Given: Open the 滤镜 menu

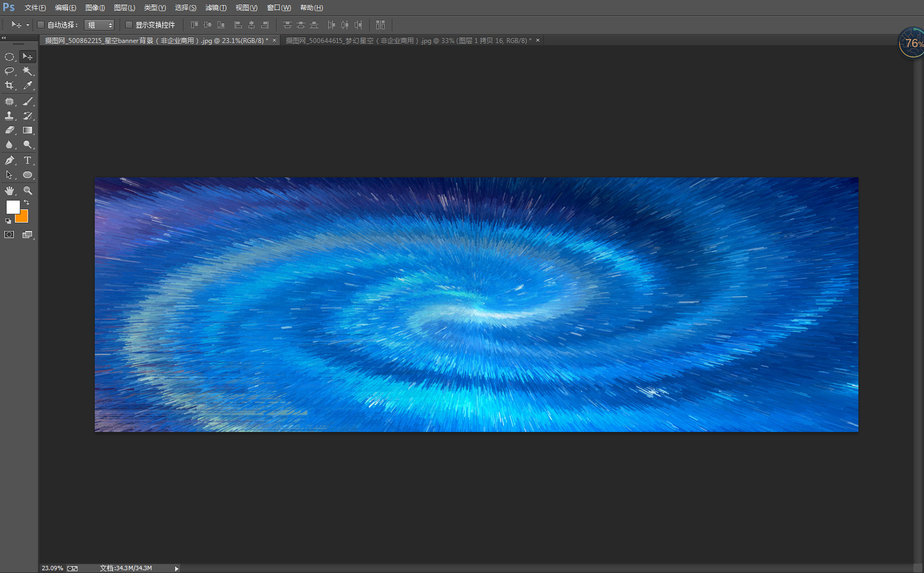Looking at the screenshot, I should 215,8.
